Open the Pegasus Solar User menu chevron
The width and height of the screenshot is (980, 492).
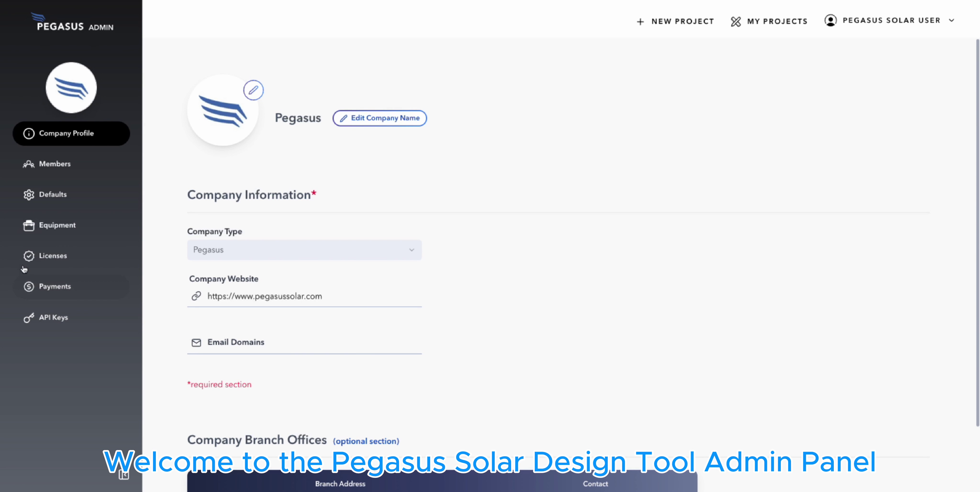952,21
